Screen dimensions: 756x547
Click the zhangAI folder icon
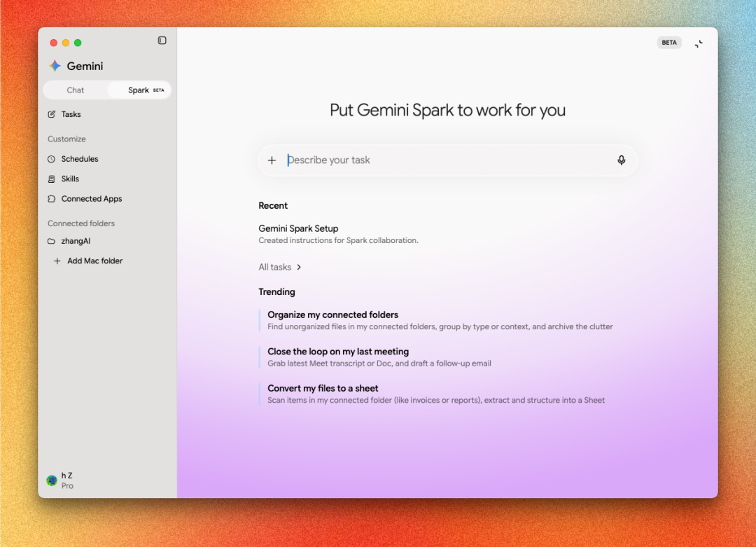click(52, 241)
